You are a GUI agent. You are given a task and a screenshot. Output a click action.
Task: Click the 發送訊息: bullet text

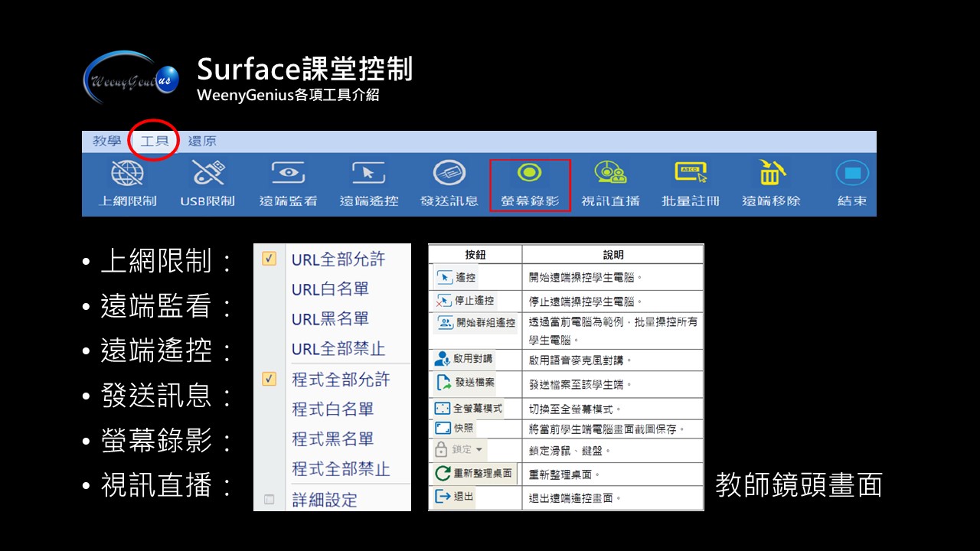pos(166,396)
